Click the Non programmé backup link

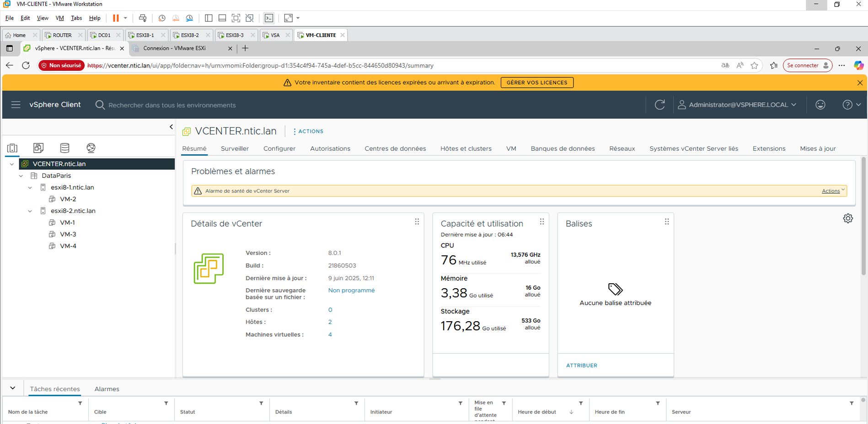[x=351, y=290]
